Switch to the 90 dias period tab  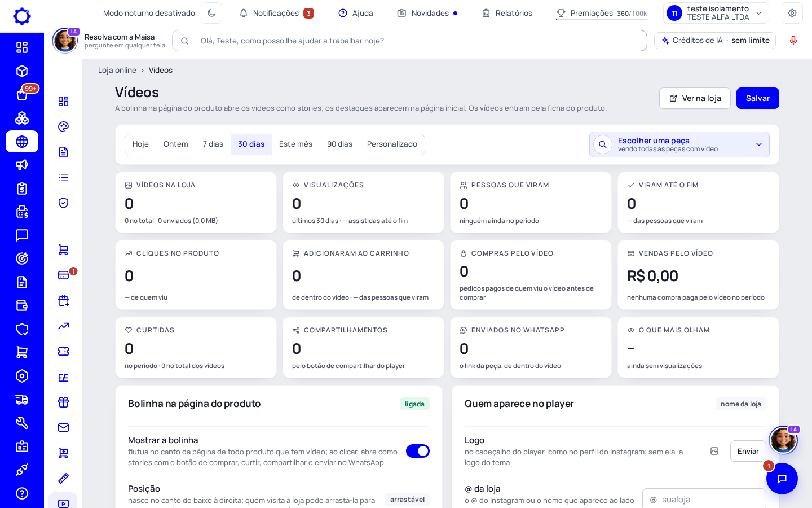coord(339,144)
